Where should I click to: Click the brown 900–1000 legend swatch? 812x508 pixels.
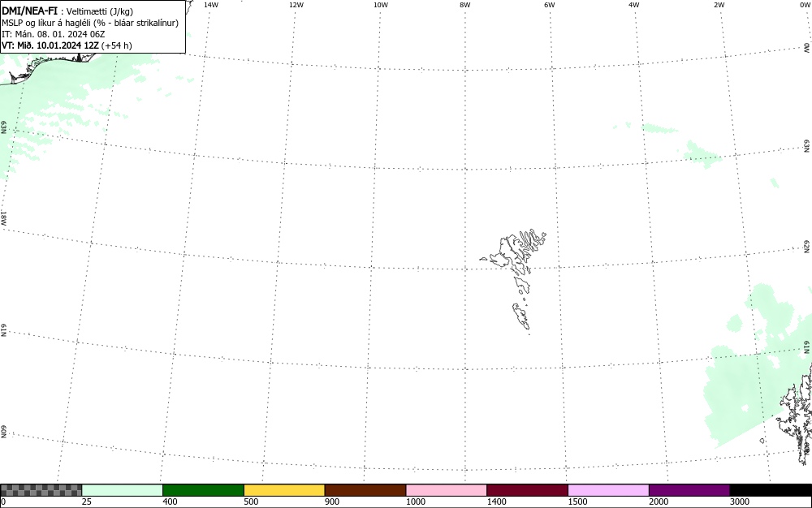365,490
